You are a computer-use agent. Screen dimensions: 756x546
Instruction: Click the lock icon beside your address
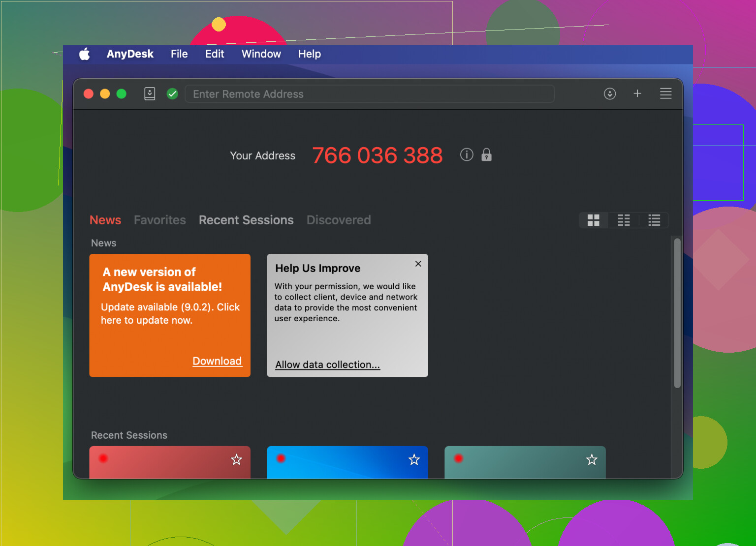click(487, 155)
